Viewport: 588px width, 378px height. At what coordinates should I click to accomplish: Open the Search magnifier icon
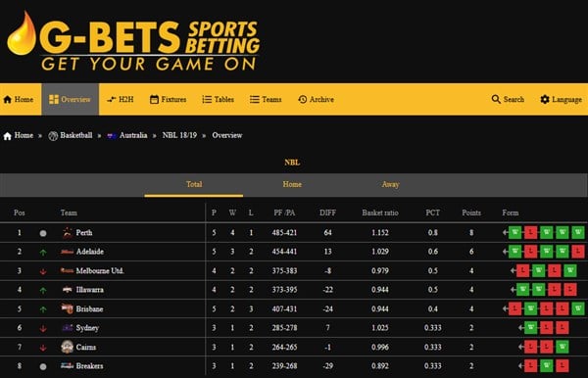click(496, 99)
